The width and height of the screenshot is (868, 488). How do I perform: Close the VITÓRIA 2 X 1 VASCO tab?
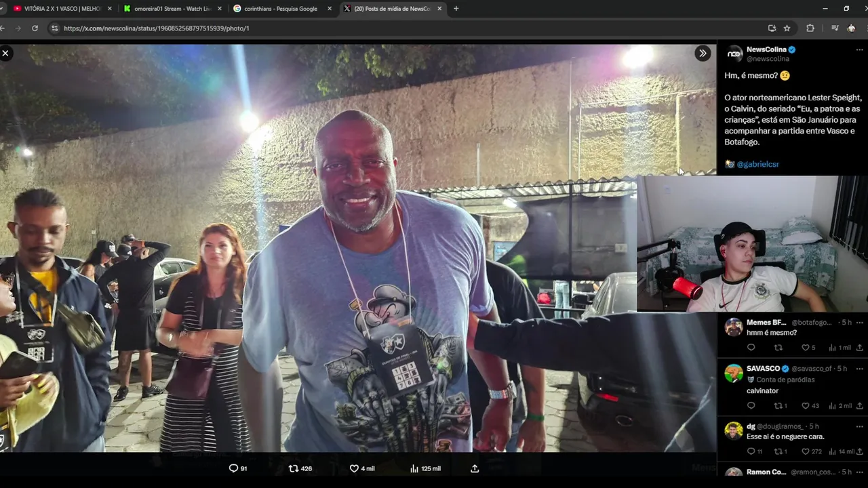[110, 9]
